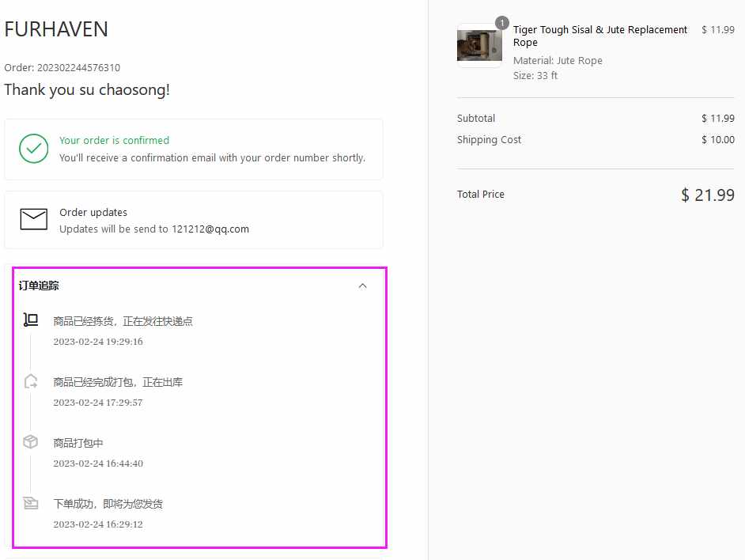This screenshot has width=745, height=560.
Task: Click the confirmation email notice text
Action: click(x=213, y=158)
